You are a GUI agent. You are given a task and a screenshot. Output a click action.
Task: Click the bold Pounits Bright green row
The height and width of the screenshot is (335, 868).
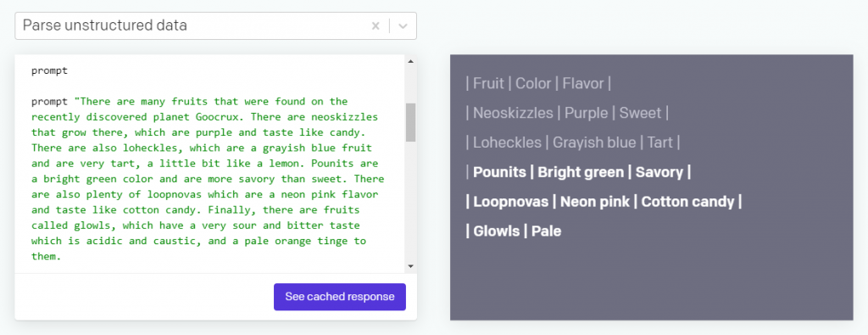point(578,171)
